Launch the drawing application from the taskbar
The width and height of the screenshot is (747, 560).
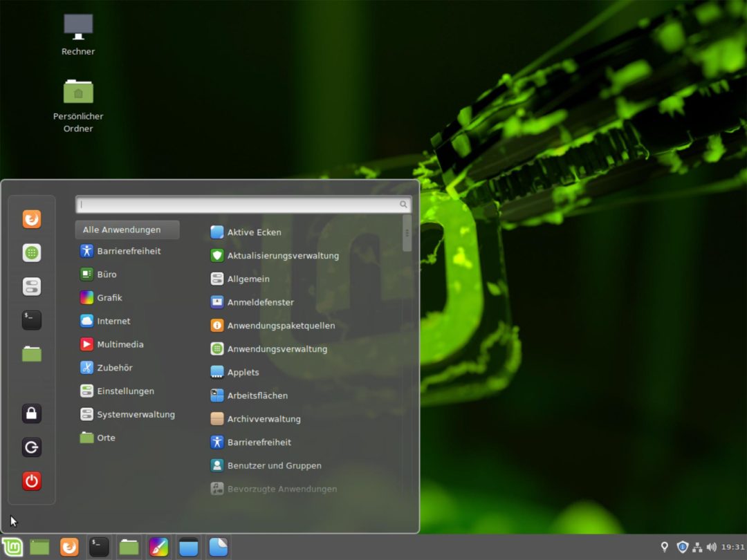click(158, 547)
